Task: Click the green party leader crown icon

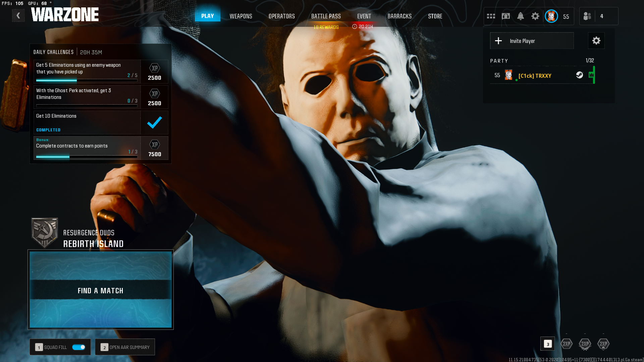Action: [x=591, y=75]
